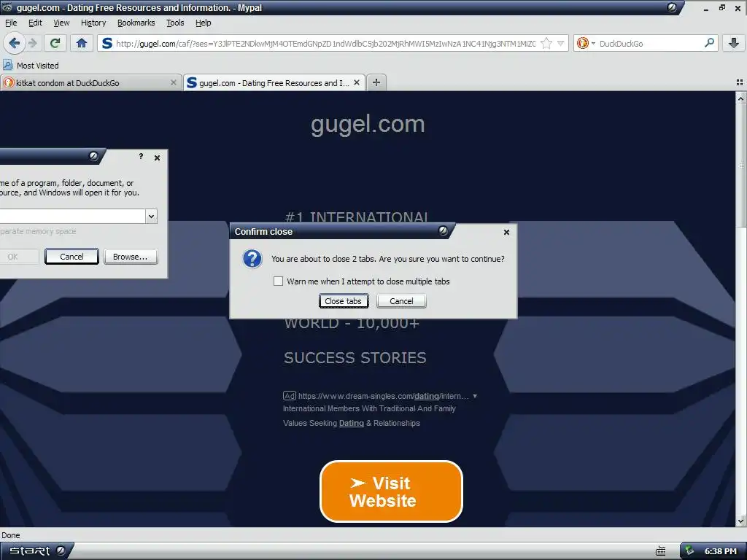Screen dimensions: 747x560
Task: Click the forward arrow navigation button
Action: click(x=33, y=43)
